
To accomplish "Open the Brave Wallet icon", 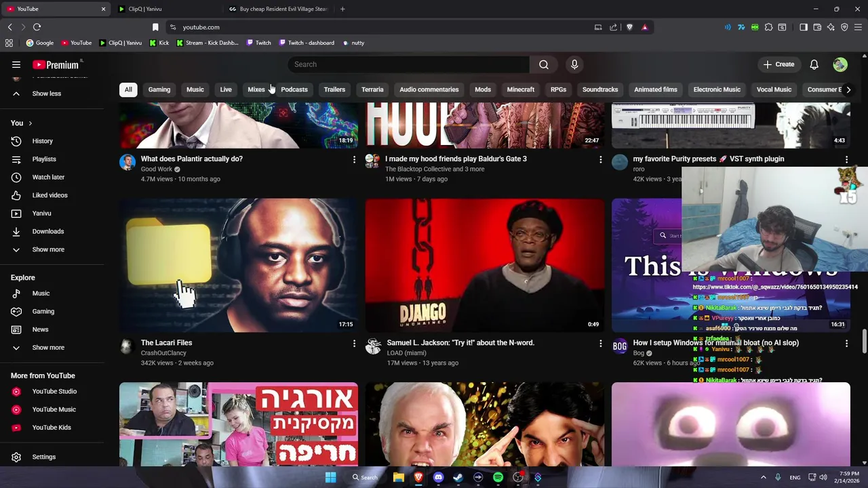I will pyautogui.click(x=817, y=27).
